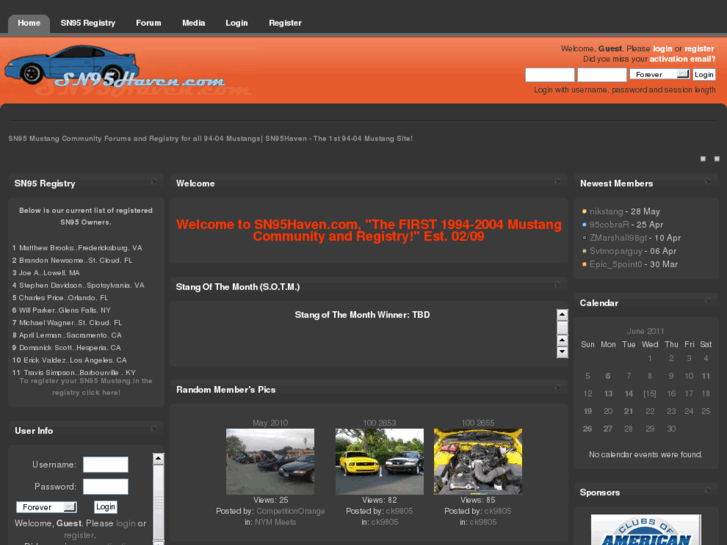727x545 pixels.
Task: Click the status icon beside Svtmoparguy
Action: pos(584,251)
